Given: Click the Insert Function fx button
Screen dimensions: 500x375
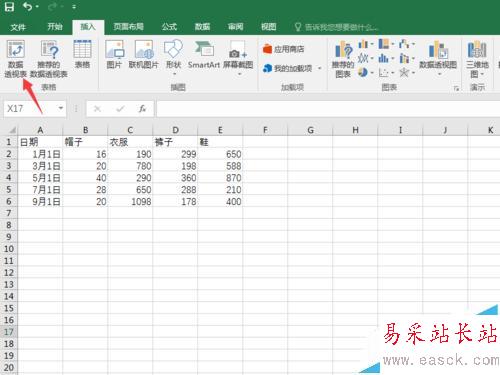Looking at the screenshot, I should tap(143, 109).
